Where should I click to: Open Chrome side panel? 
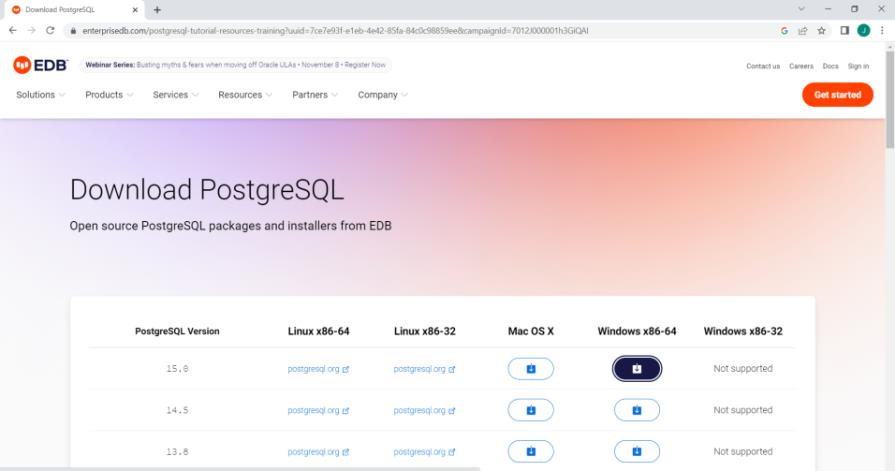[x=845, y=31]
